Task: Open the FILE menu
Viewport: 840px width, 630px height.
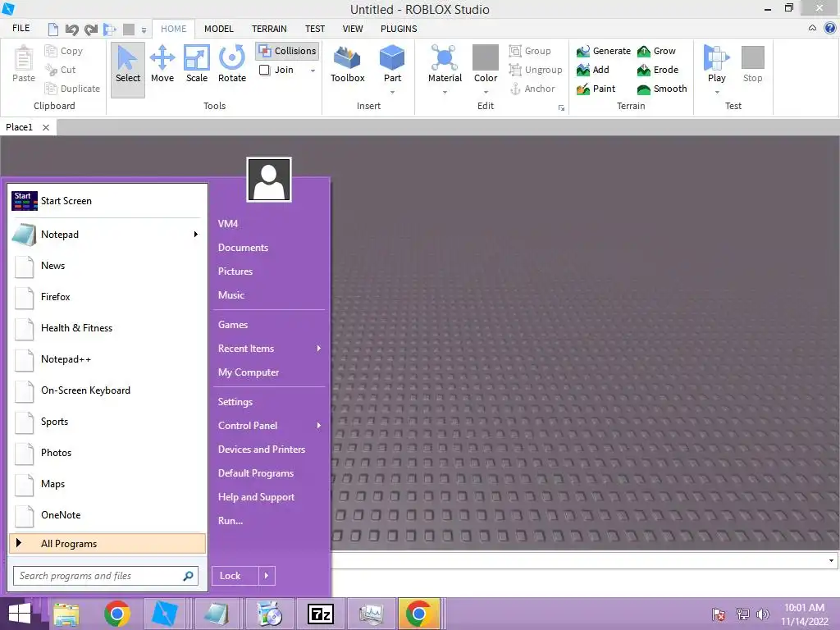Action: pyautogui.click(x=21, y=28)
